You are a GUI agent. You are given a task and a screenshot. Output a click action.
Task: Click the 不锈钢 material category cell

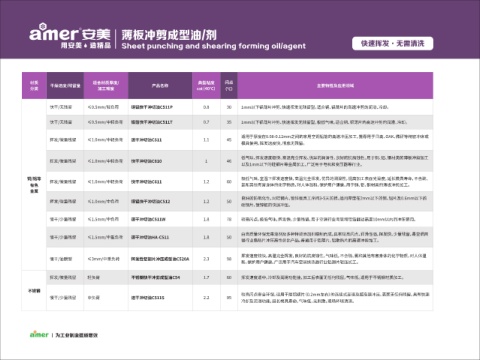point(34,291)
